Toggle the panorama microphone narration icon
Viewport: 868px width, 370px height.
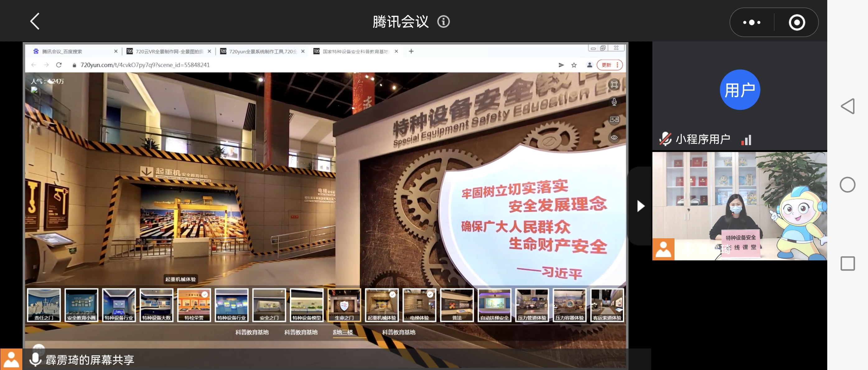tap(614, 102)
